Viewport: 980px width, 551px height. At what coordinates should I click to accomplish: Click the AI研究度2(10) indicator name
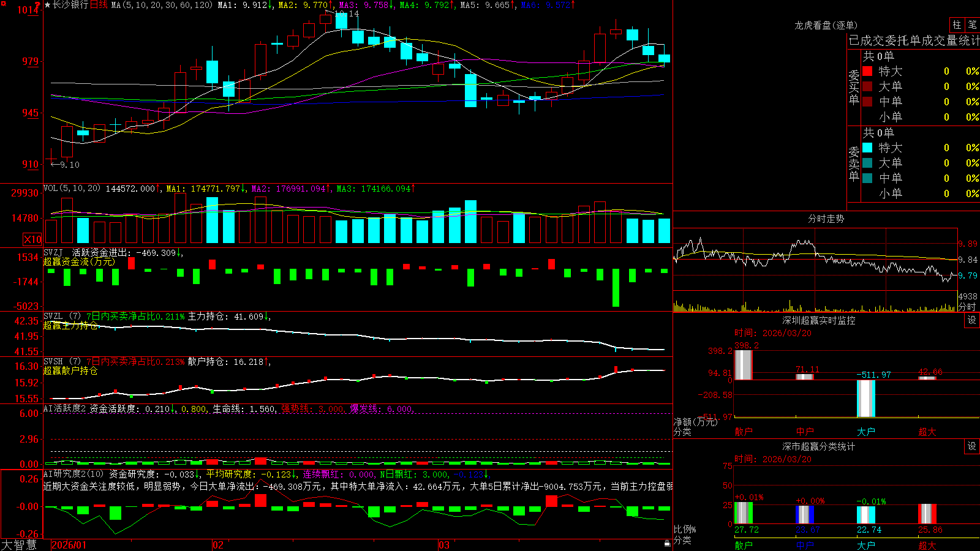click(x=73, y=474)
